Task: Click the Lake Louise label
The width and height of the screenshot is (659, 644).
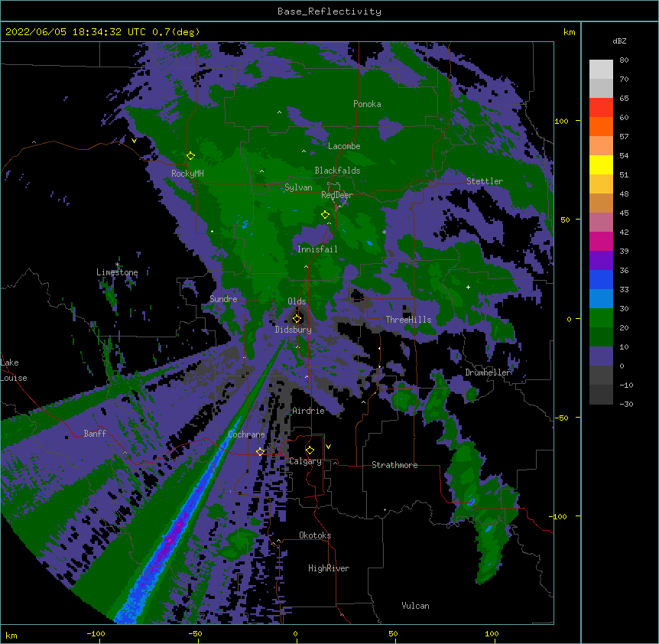Action: pyautogui.click(x=14, y=370)
